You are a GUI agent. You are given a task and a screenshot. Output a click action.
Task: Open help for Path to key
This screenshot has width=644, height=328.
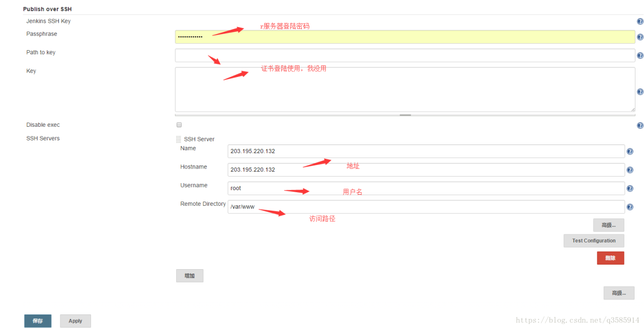640,55
